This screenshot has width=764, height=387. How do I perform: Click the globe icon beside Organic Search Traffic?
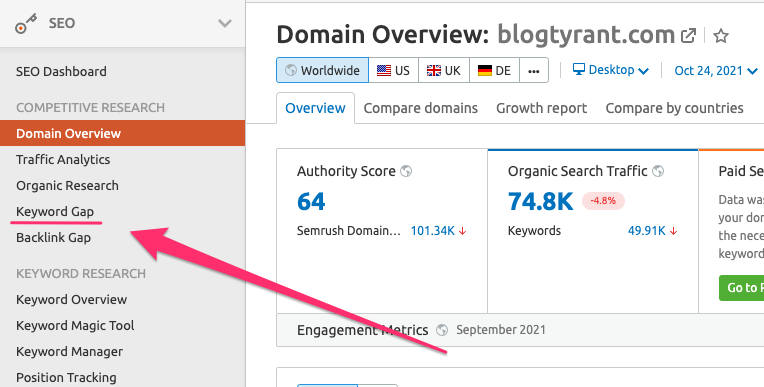pos(658,171)
